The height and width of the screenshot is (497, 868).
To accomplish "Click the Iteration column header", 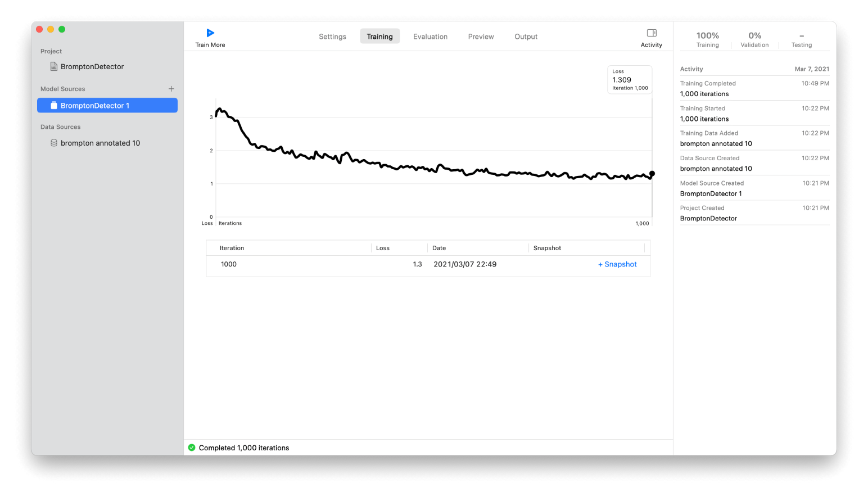I will click(232, 248).
